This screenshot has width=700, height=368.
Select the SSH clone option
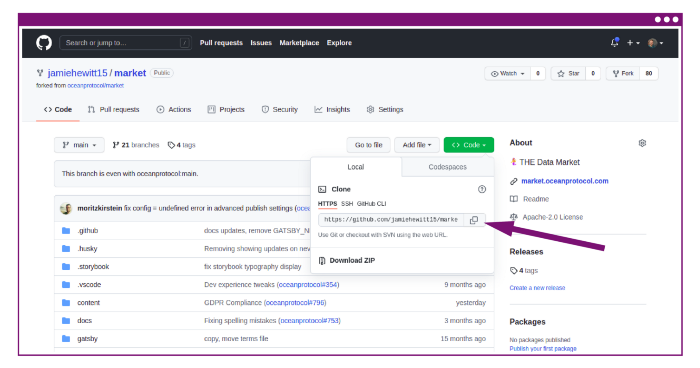[347, 204]
